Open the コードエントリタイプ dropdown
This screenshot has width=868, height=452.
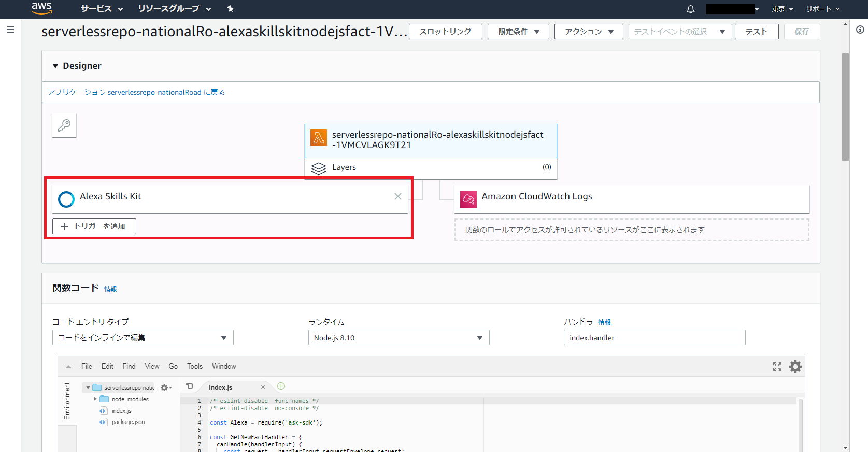point(143,338)
